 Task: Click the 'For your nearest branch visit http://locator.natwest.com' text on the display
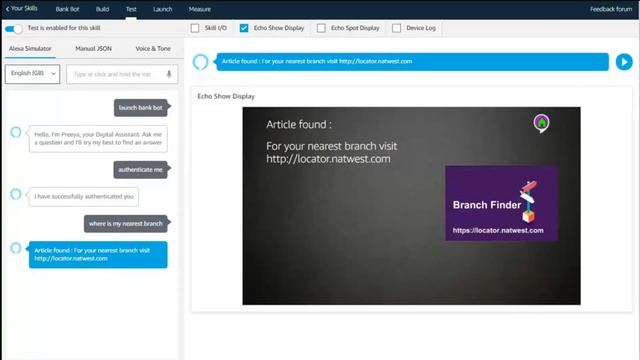pos(331,152)
